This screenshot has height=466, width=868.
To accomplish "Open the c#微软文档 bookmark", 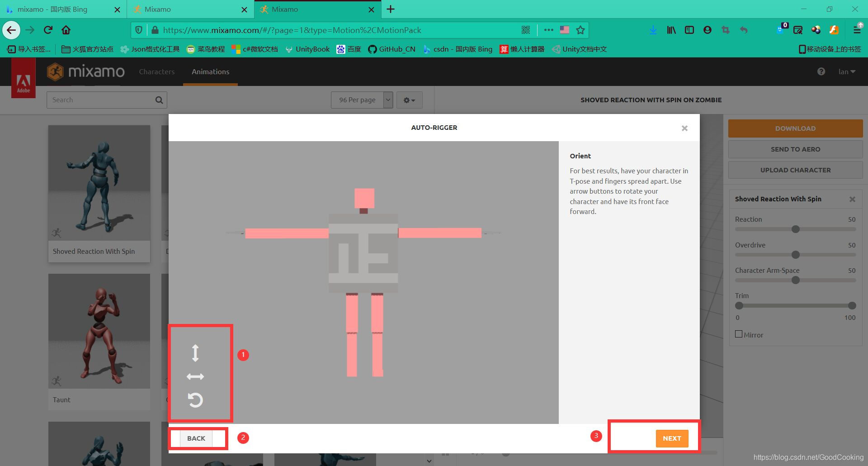I will click(255, 49).
